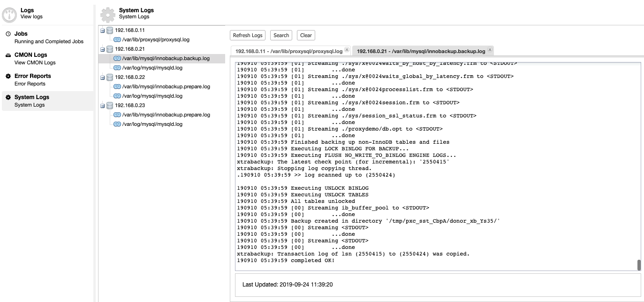Select host 192.168.0.22 label in tree
Image resolution: width=644 pixels, height=302 pixels.
pos(130,77)
